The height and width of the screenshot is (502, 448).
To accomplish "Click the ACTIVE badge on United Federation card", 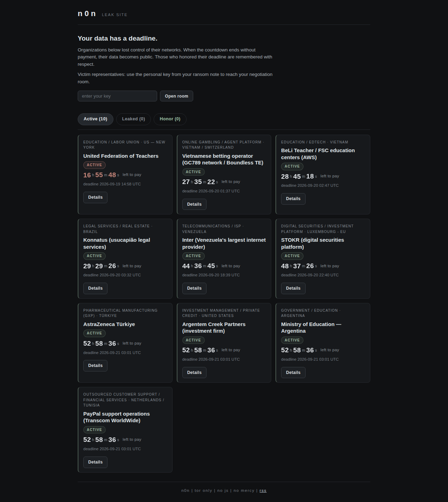I will [x=94, y=165].
